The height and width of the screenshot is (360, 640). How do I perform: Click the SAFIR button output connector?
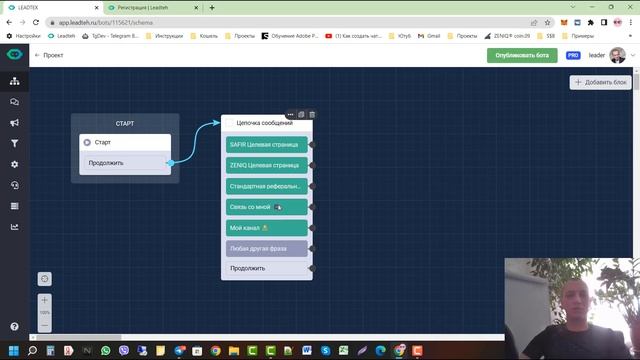coord(312,144)
